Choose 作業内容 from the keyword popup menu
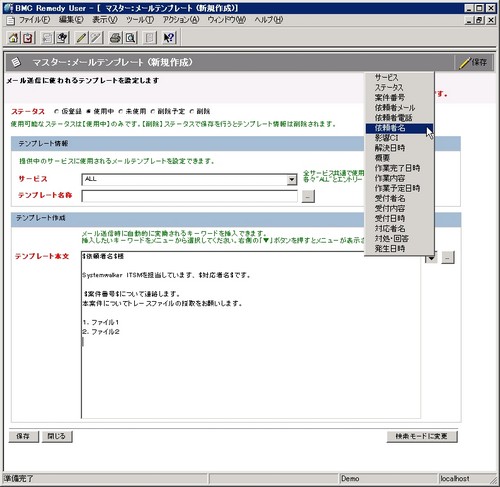This screenshot has width=500, height=487. point(399,178)
